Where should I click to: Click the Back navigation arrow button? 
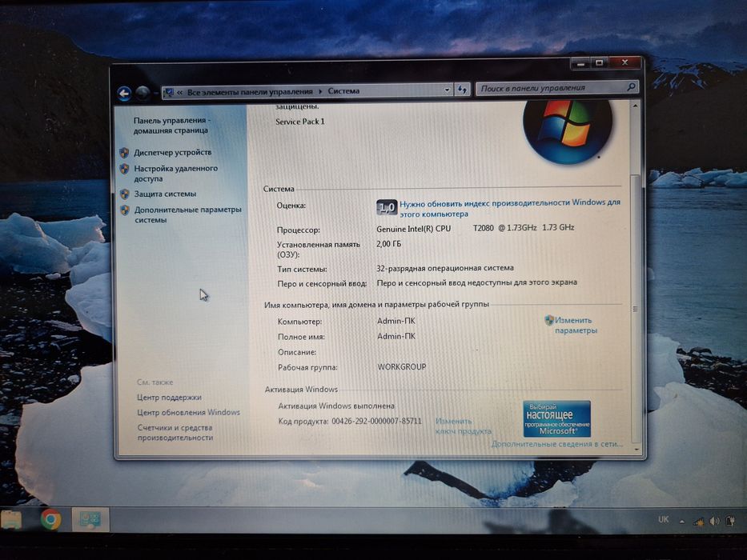tap(124, 94)
